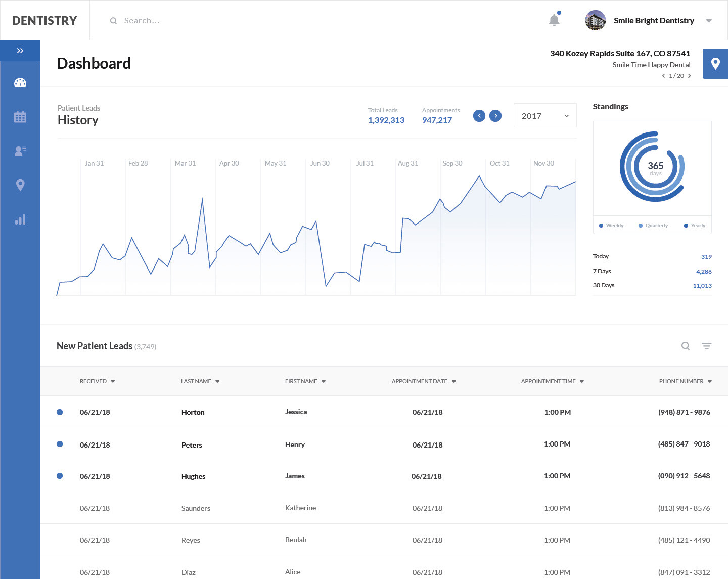Toggle the Weekly legend in Standings

(x=611, y=226)
